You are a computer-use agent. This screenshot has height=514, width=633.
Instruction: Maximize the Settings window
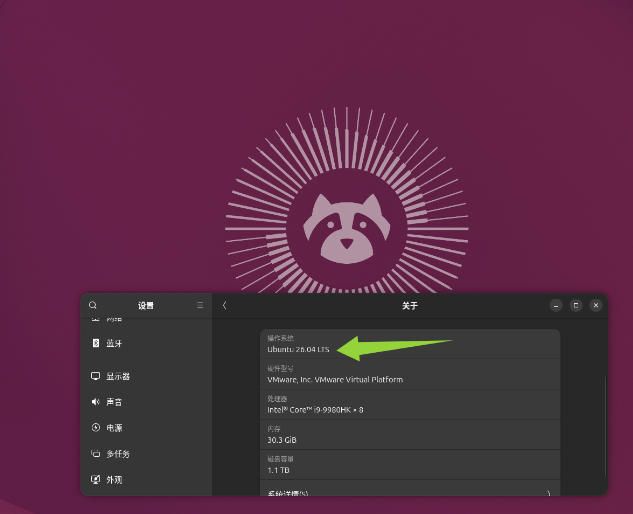click(576, 305)
